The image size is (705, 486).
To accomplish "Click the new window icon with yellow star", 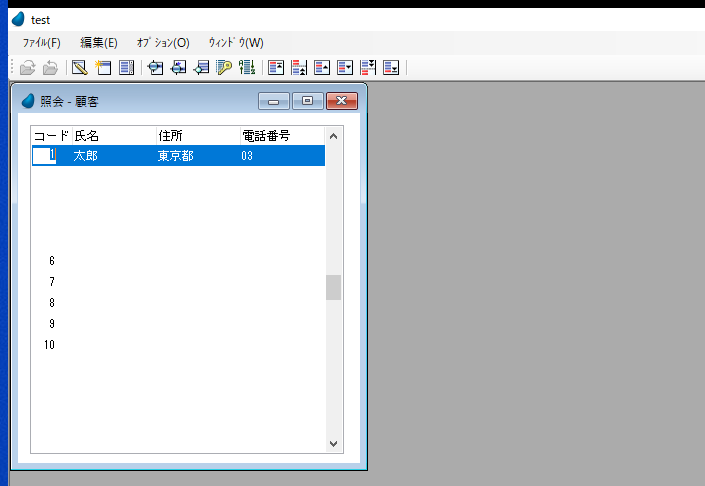I will [103, 68].
